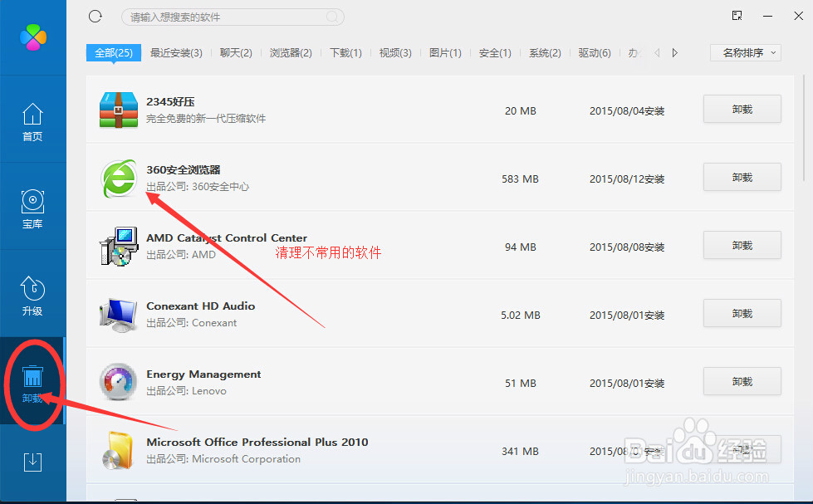Click 出品公司: Microsoft Corporation text
Image resolution: width=813 pixels, height=504 pixels.
click(223, 459)
